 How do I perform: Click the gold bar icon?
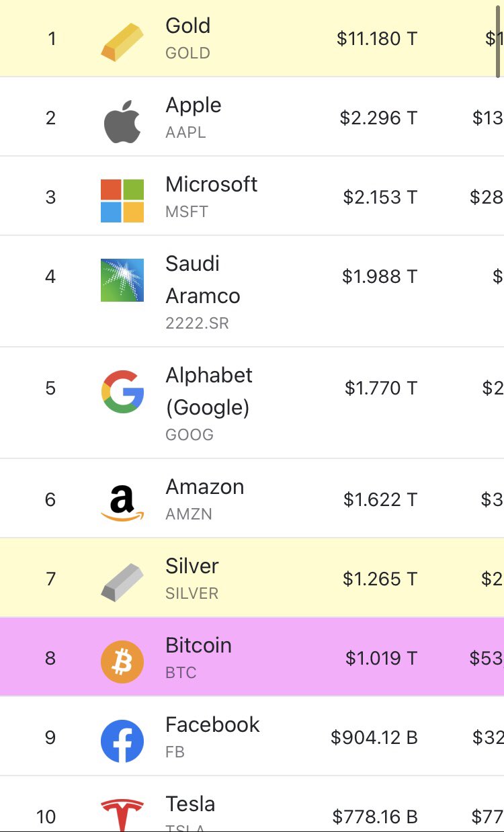click(x=122, y=42)
